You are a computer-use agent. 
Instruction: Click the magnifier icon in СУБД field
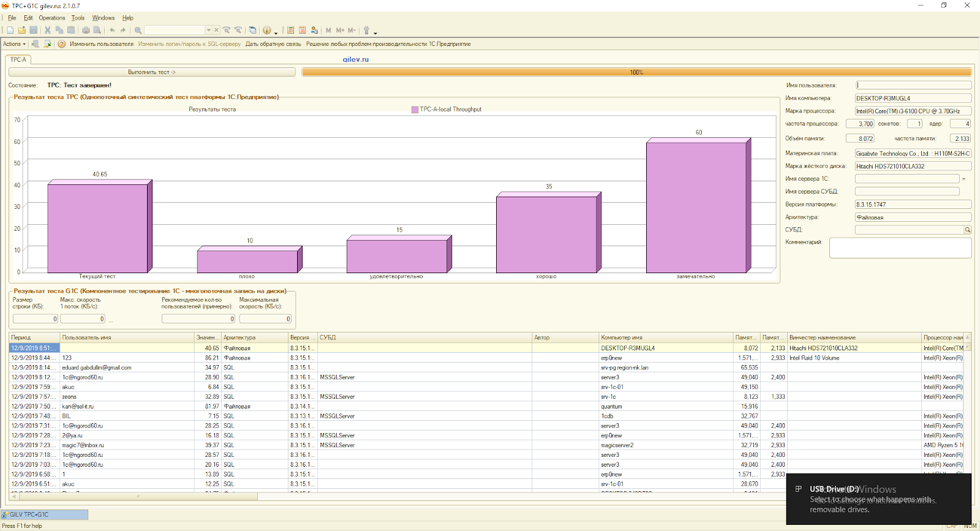(x=968, y=230)
